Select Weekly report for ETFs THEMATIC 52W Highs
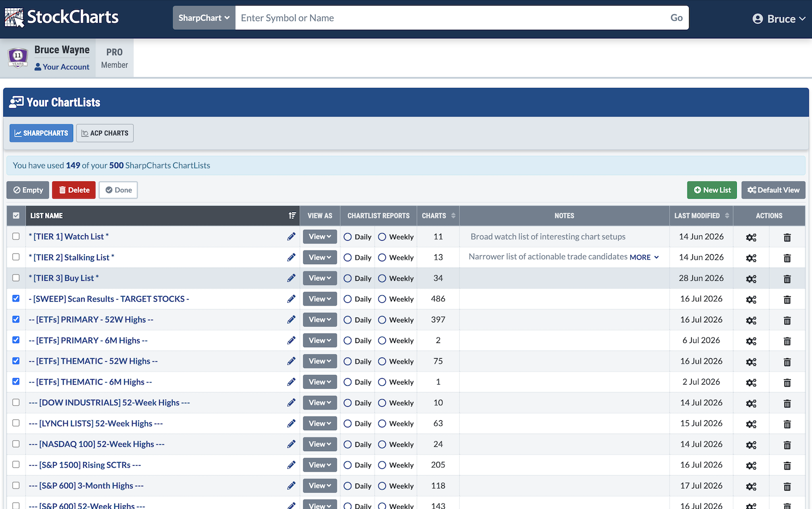The width and height of the screenshot is (812, 509). tap(382, 361)
